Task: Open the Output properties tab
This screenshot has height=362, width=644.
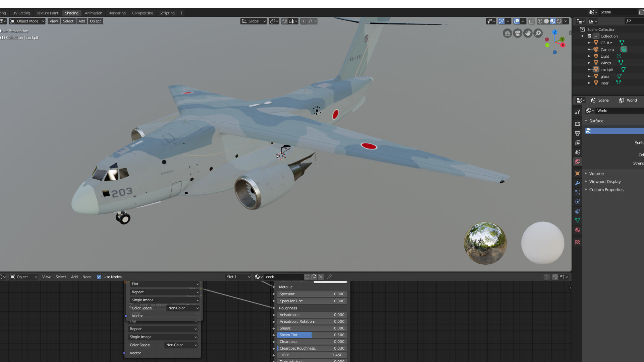Action: click(x=578, y=133)
